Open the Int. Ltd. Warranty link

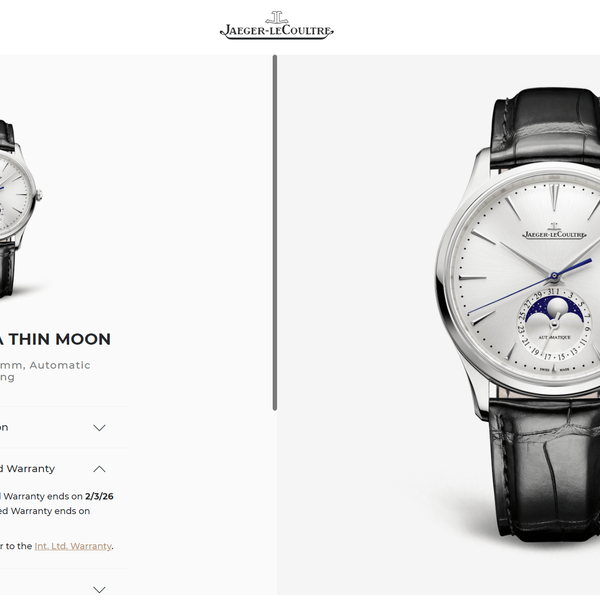(73, 546)
